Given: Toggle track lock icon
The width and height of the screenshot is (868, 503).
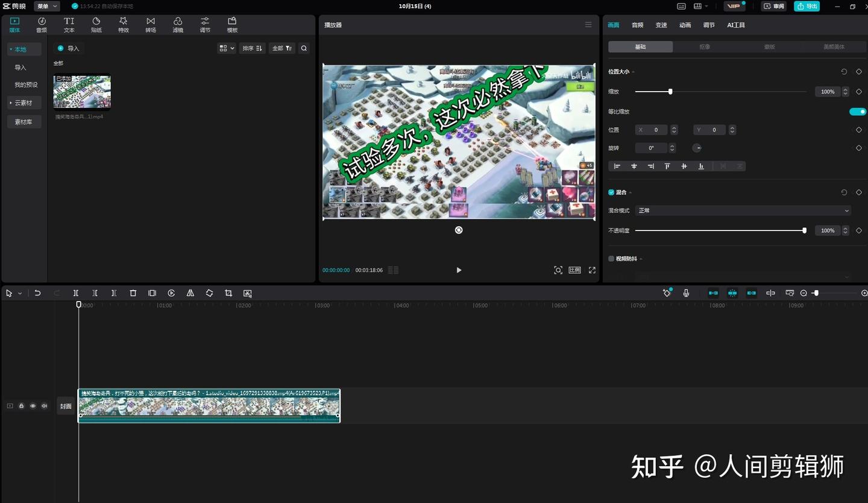Looking at the screenshot, I should [21, 406].
